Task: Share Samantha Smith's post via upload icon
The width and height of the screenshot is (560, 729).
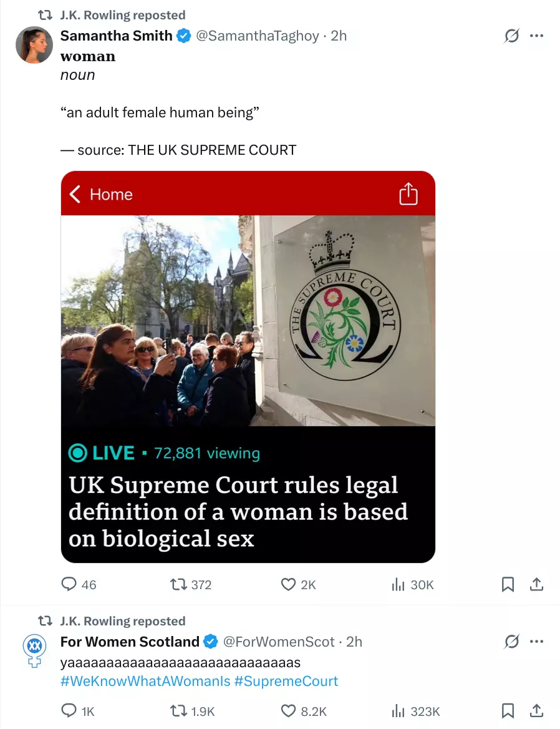Action: pos(536,584)
